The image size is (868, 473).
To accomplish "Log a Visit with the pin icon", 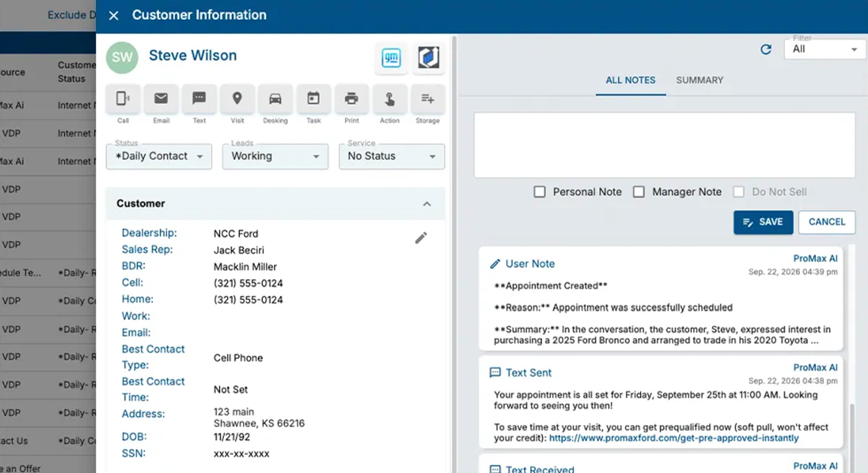I will pyautogui.click(x=237, y=99).
